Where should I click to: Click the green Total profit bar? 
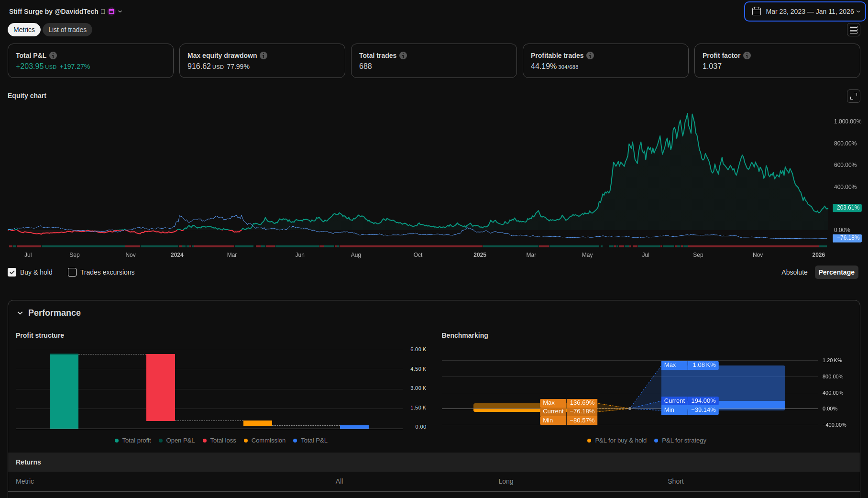click(x=64, y=391)
